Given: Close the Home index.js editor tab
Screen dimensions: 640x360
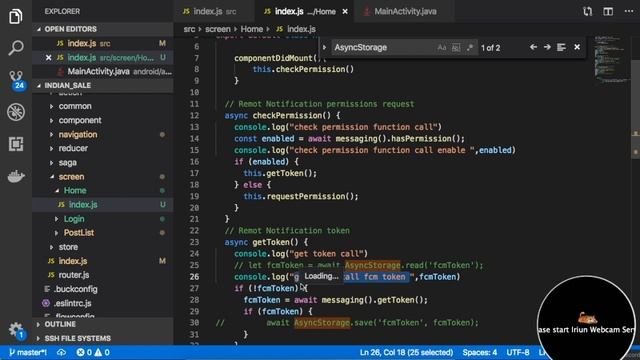Looking at the screenshot, I should point(345,11).
